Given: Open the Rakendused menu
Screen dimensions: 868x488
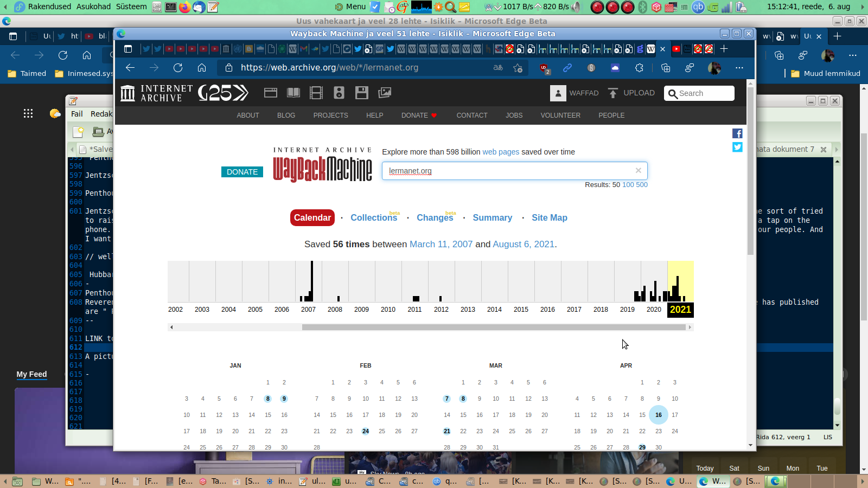Looking at the screenshot, I should (49, 7).
